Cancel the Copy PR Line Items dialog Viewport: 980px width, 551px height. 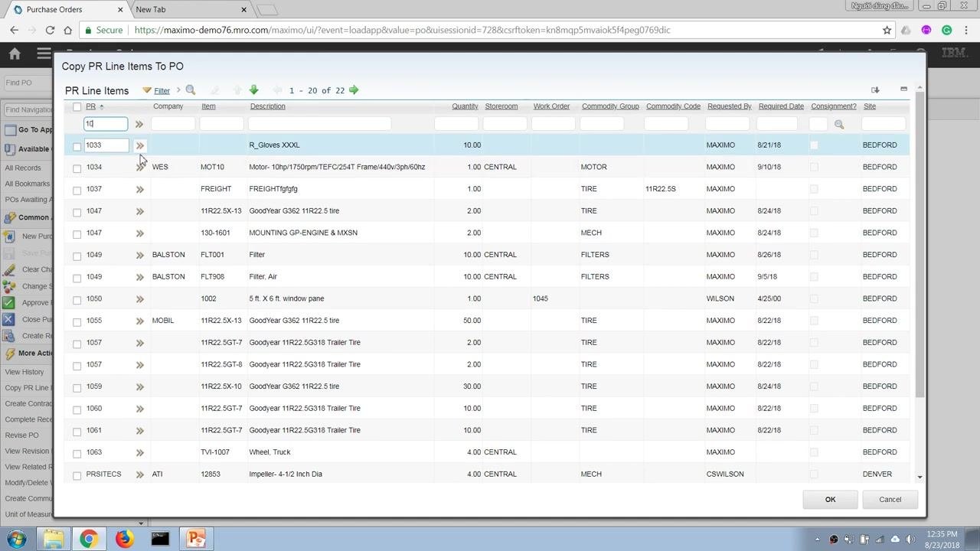pyautogui.click(x=890, y=500)
